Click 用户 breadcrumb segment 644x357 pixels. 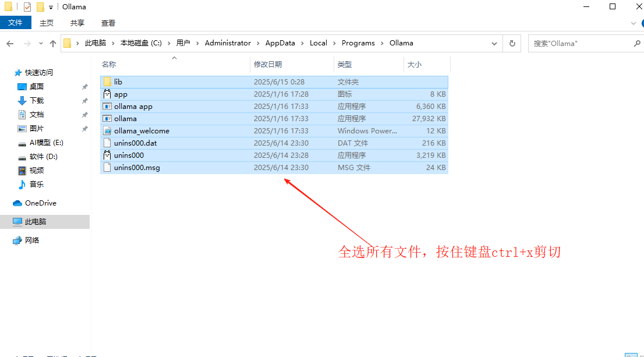tap(183, 43)
